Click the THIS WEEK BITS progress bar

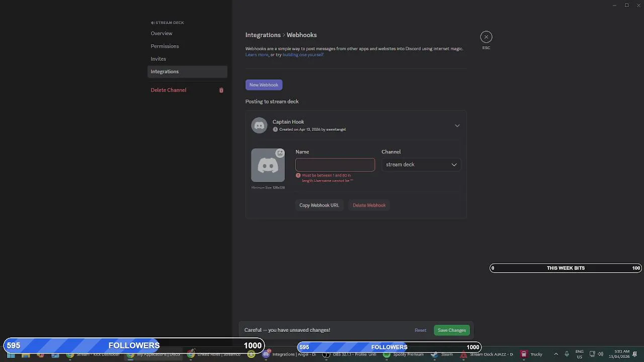click(566, 268)
